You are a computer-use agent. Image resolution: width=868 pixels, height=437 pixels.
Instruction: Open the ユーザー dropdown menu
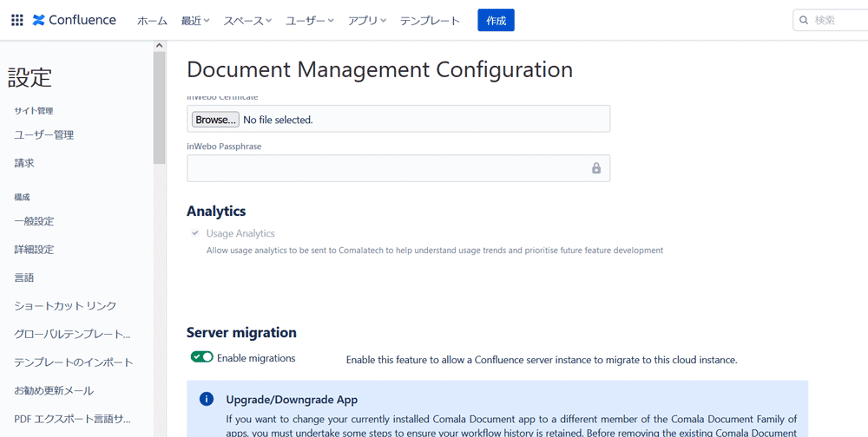[310, 21]
